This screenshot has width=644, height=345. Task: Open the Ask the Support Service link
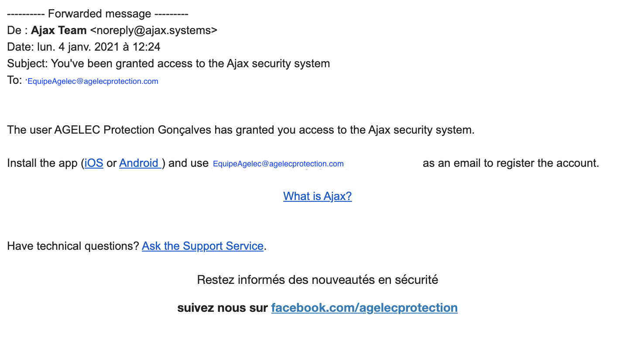coord(202,246)
